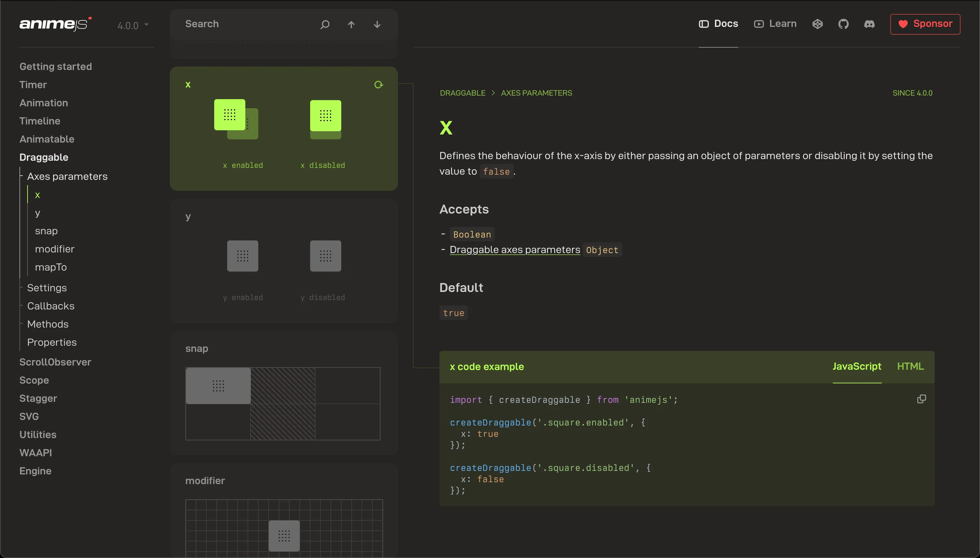
Task: Open the modifier demo card title
Action: pos(205,481)
